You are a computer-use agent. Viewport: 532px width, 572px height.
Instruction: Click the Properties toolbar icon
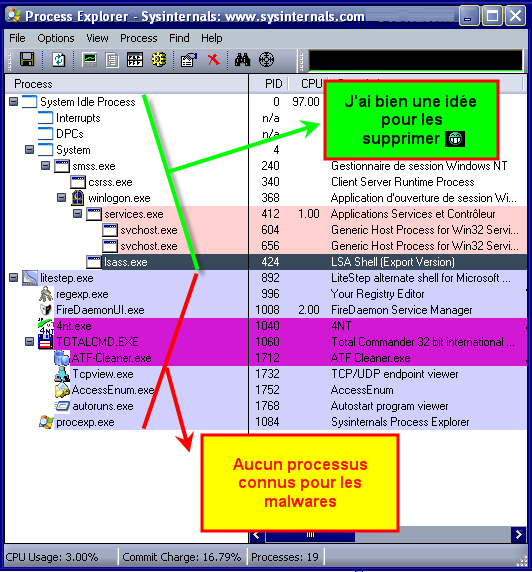pos(189,59)
